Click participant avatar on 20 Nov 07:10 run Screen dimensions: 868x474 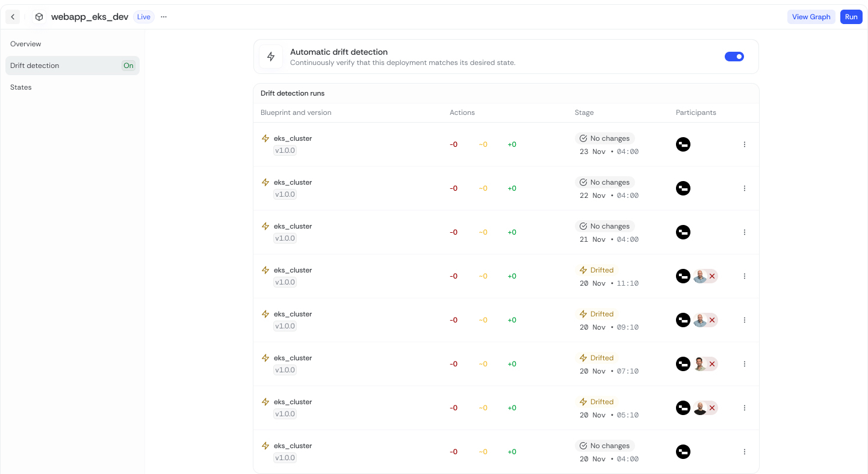[x=699, y=364]
